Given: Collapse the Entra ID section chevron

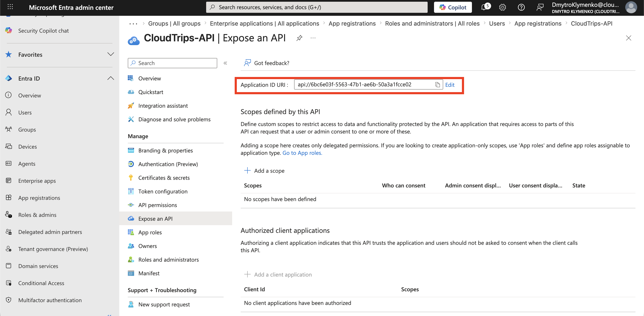Looking at the screenshot, I should pyautogui.click(x=111, y=78).
